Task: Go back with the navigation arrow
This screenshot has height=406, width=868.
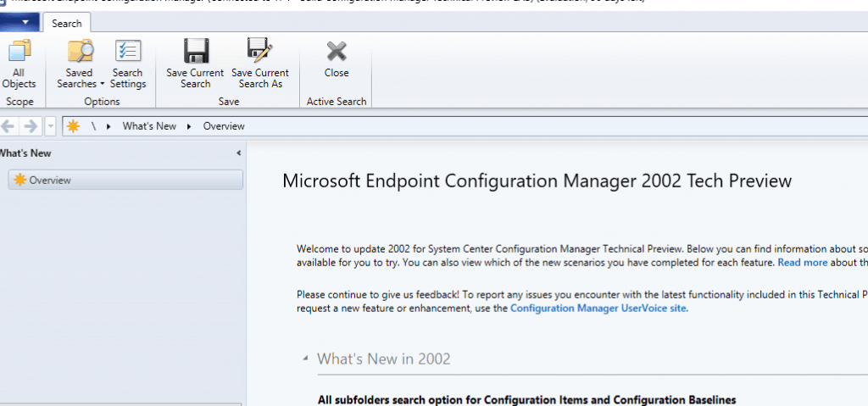Action: pos(8,126)
